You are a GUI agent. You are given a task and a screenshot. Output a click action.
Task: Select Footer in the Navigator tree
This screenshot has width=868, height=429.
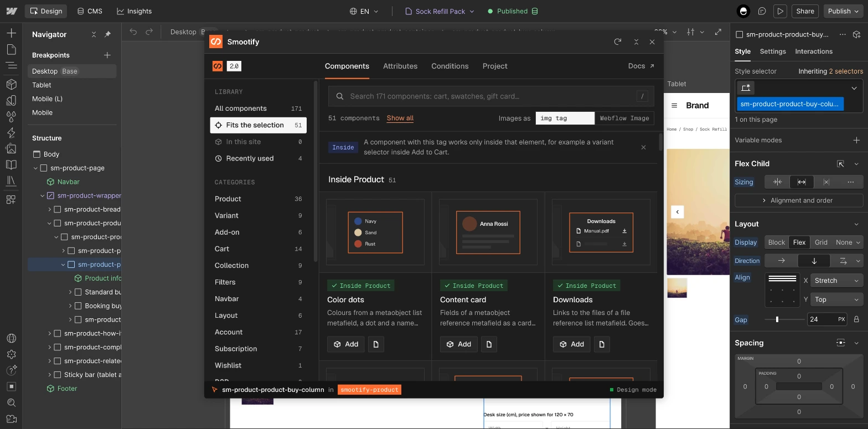[67, 389]
